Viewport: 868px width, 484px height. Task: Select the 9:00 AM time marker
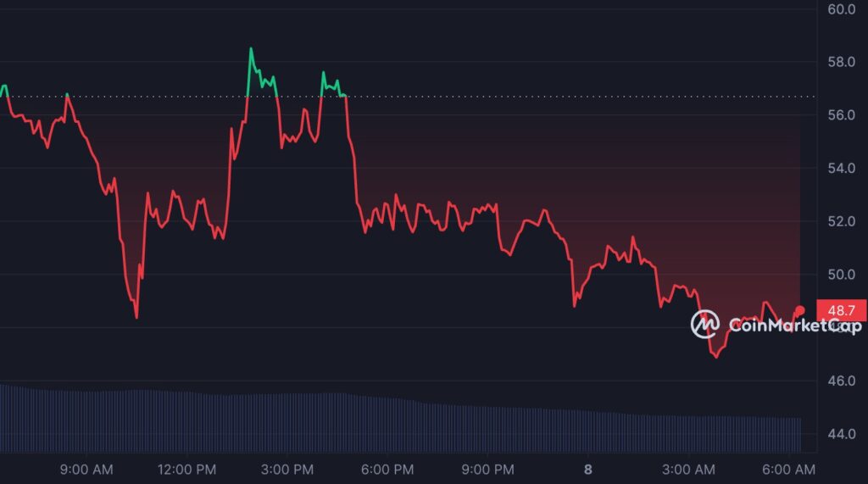88,469
